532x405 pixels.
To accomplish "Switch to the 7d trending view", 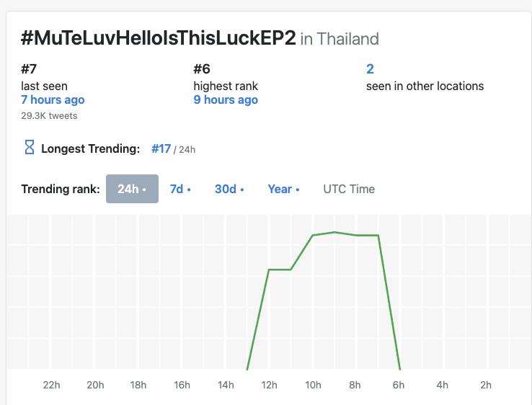I will point(180,189).
